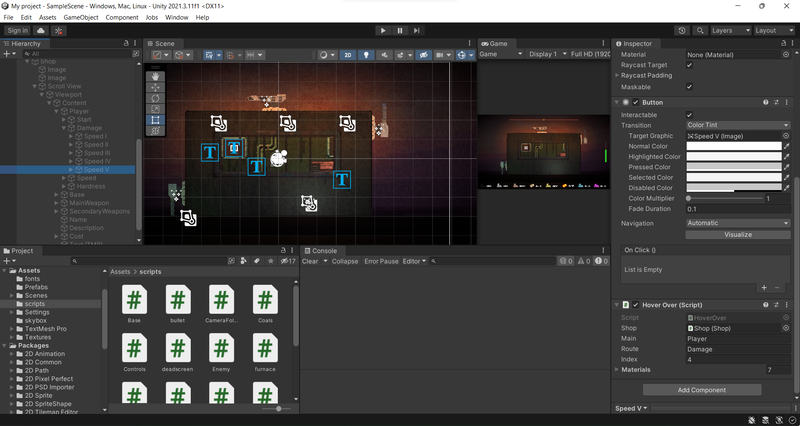Select the Hand tool in Scene view
The width and height of the screenshot is (800, 426).
[155, 76]
